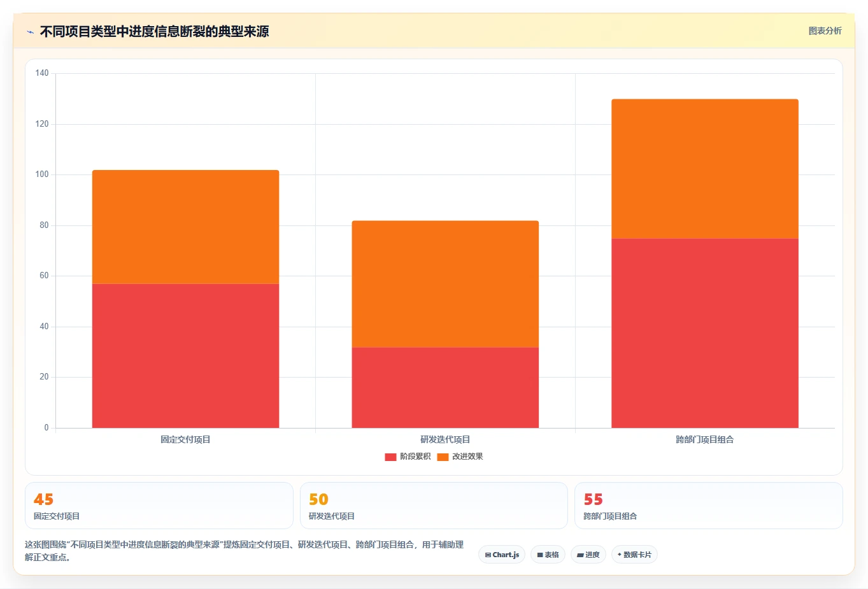Click the red segment of the 固定交付项目 bar

click(x=185, y=356)
